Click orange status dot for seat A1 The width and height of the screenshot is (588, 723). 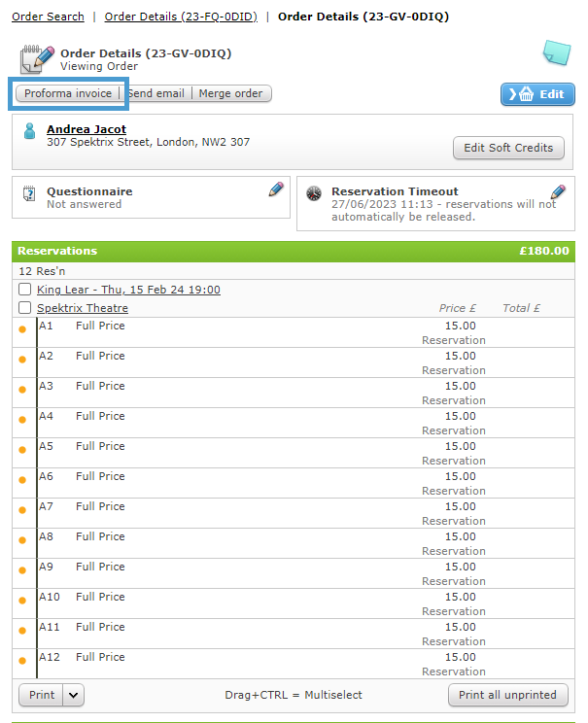(x=22, y=329)
